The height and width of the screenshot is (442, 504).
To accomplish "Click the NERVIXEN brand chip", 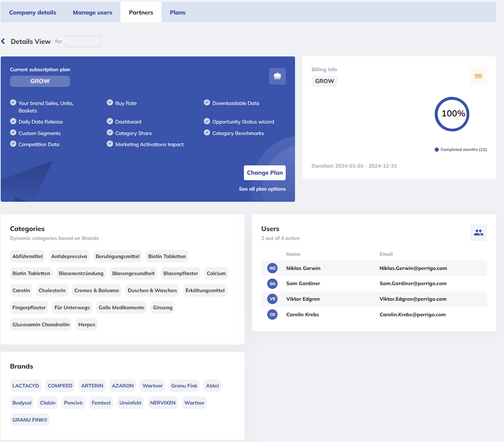I will (163, 403).
